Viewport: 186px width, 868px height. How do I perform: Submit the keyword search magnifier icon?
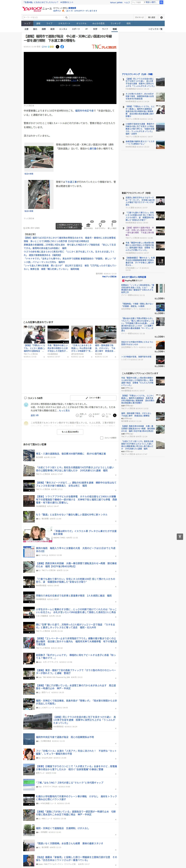point(66,18)
